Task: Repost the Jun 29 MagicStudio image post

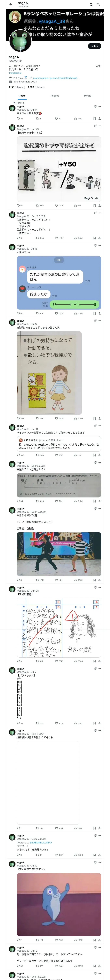Action: click(x=40, y=205)
